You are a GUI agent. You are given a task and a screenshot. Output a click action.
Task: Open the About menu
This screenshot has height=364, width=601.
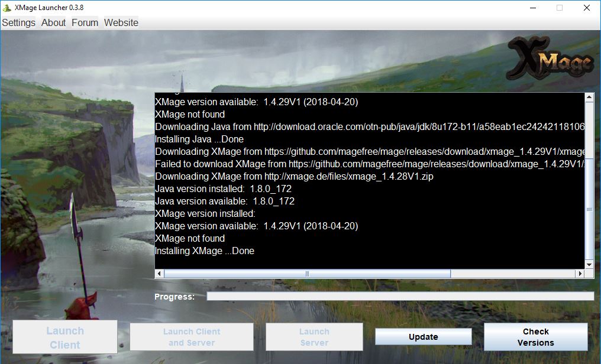tap(53, 22)
